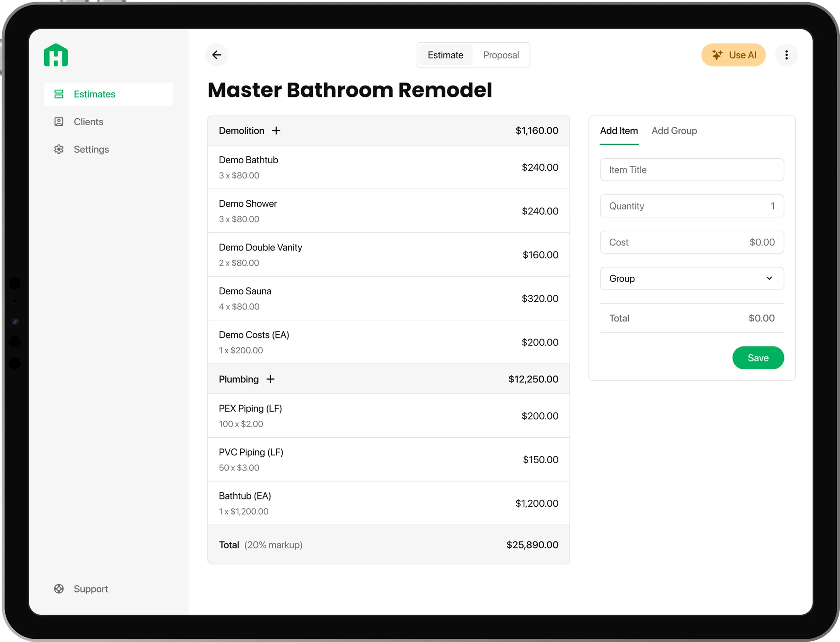Open the three-dot overflow menu
The width and height of the screenshot is (840, 642).
[787, 55]
